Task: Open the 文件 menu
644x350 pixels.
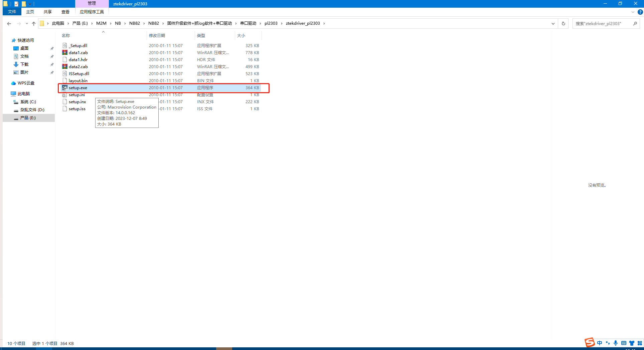Action: [x=12, y=12]
